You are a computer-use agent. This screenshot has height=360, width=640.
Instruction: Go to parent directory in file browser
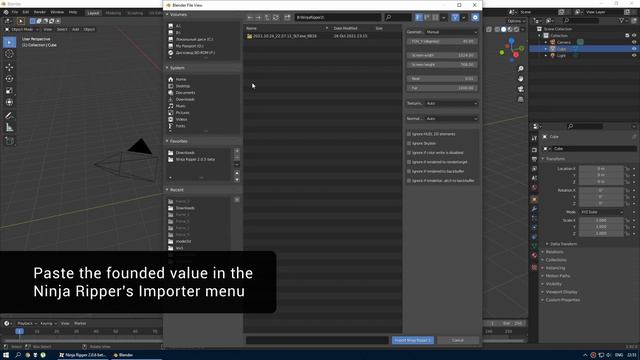pyautogui.click(x=267, y=18)
